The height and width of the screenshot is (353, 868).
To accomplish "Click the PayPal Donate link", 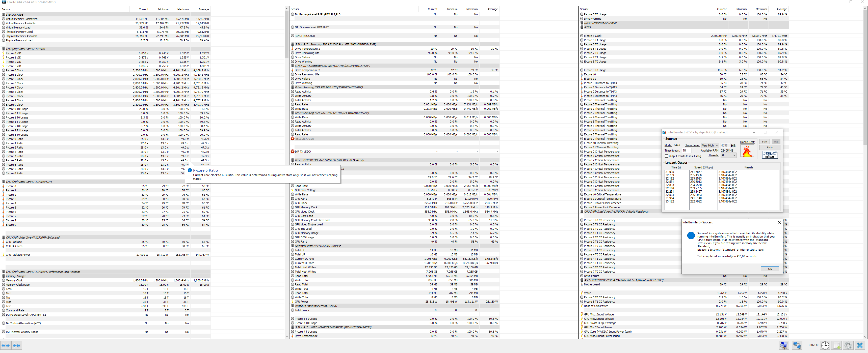I will pyautogui.click(x=770, y=155).
